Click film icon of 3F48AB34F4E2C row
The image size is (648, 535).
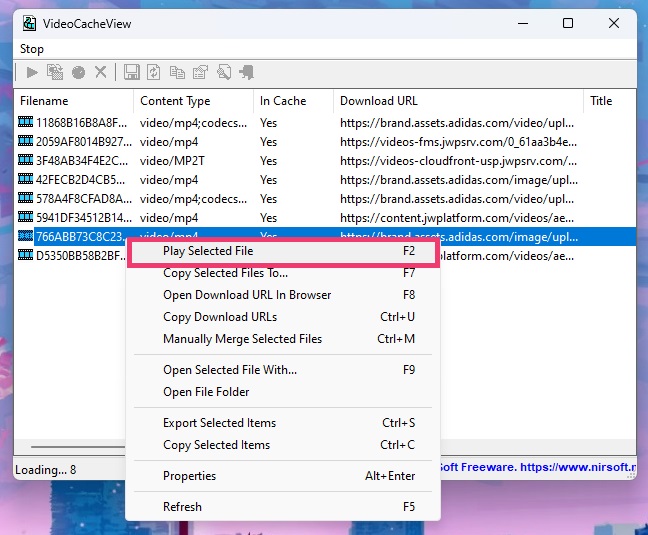(26, 160)
